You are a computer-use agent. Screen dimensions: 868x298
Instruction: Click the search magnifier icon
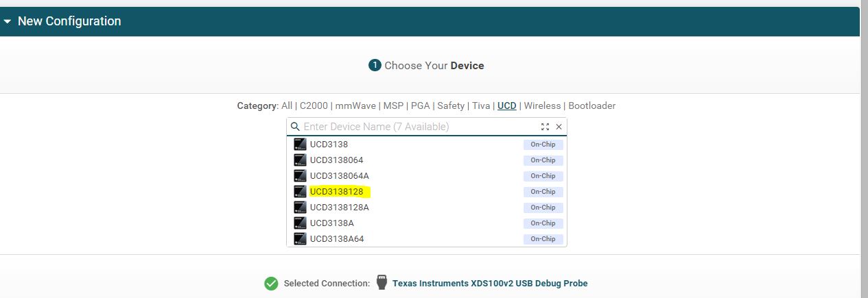pyautogui.click(x=295, y=127)
